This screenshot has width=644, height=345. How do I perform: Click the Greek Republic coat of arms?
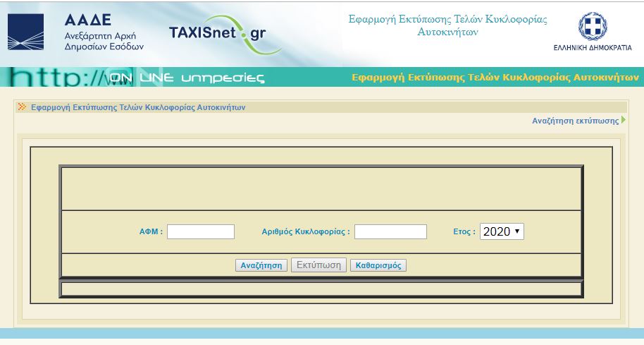click(592, 27)
